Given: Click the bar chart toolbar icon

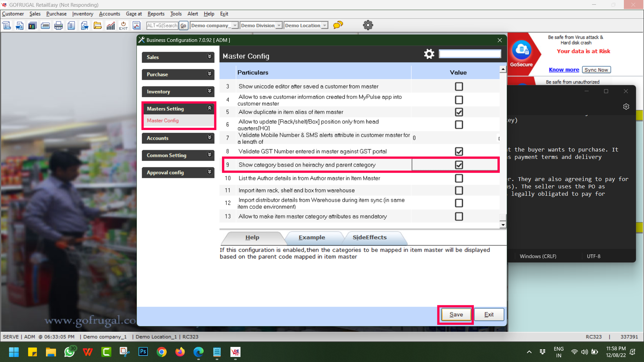Looking at the screenshot, I should coord(111,25).
